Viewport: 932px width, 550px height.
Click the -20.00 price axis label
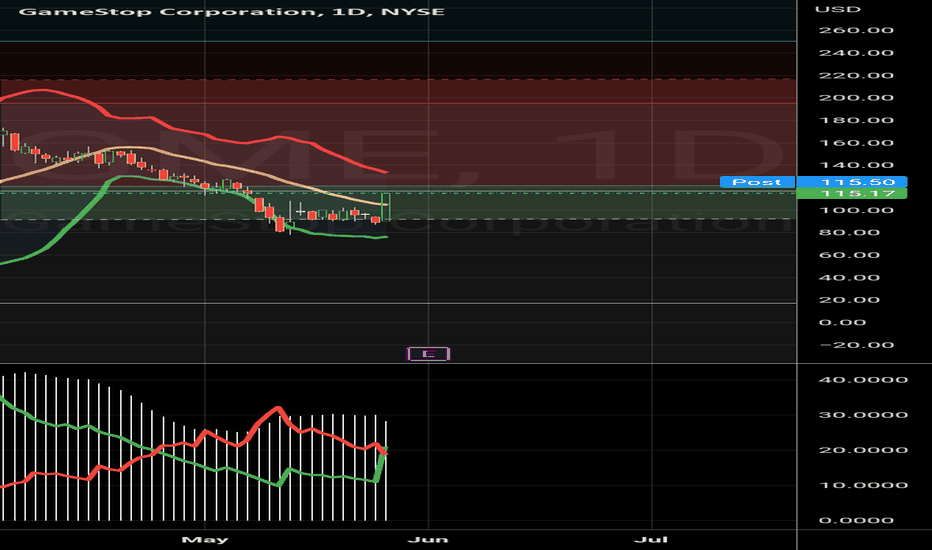point(857,345)
